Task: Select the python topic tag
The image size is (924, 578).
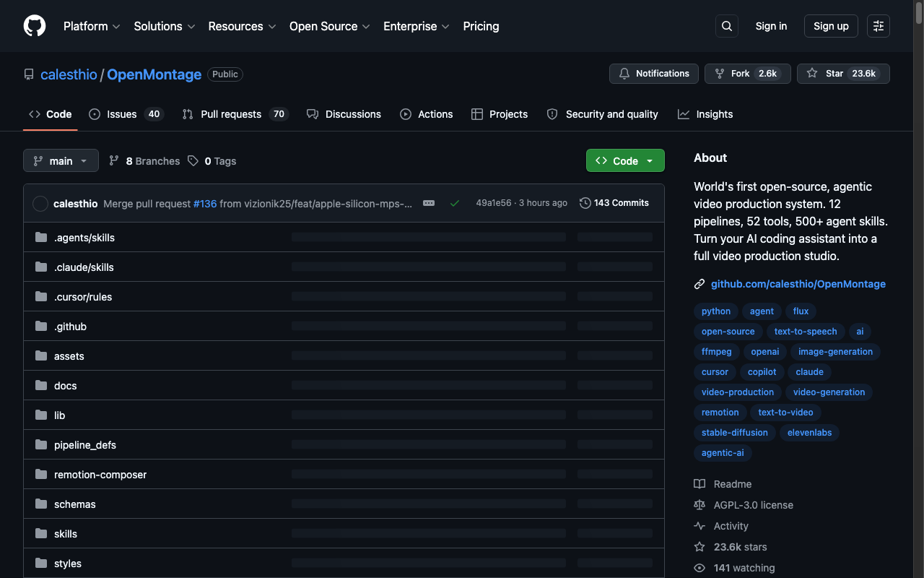Action: pos(716,311)
